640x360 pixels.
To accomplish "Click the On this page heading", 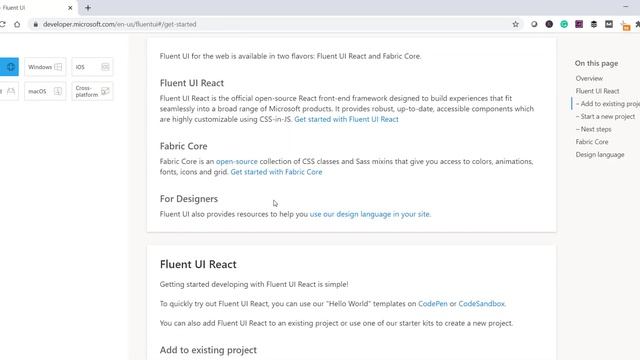I will pos(596,63).
